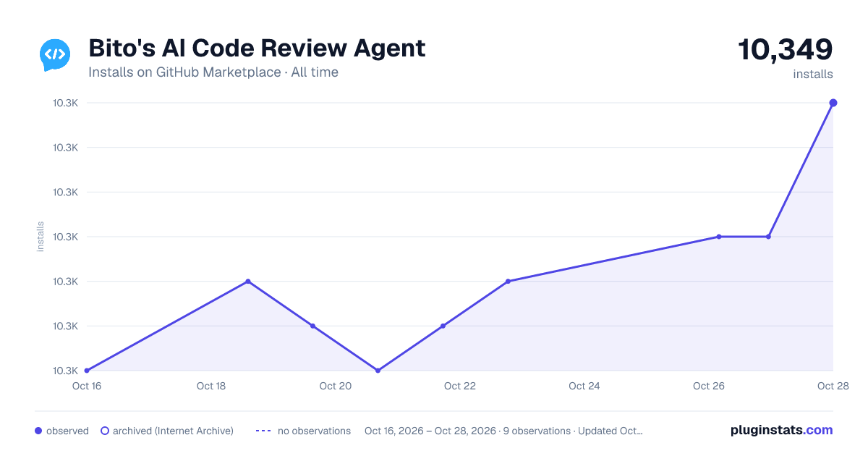
Task: Select the final data point at Oct 28
Action: 833,103
